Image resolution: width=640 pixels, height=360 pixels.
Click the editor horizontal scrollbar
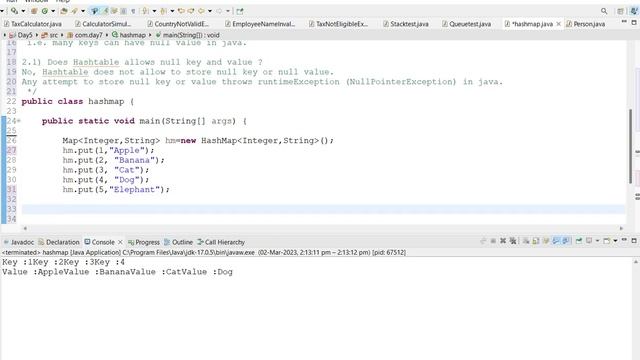322,229
